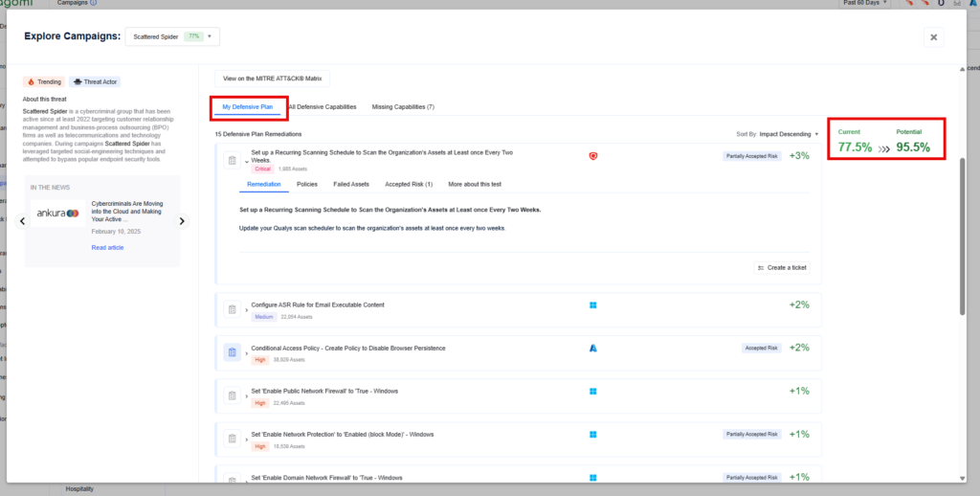Screen dimensions: 980x496
Task: Open the Past 60 Days dropdown
Action: (x=865, y=3)
